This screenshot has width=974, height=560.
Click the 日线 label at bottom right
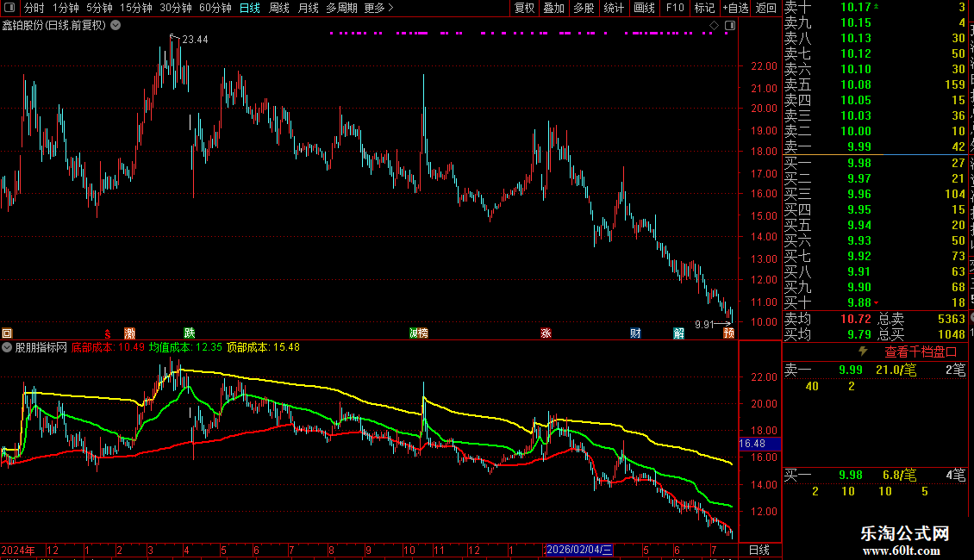759,550
